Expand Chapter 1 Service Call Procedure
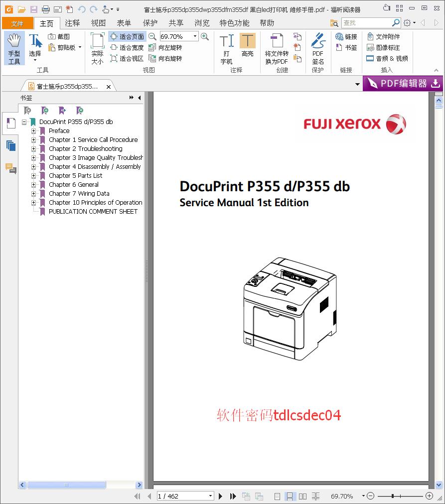445x504 pixels. click(x=33, y=140)
